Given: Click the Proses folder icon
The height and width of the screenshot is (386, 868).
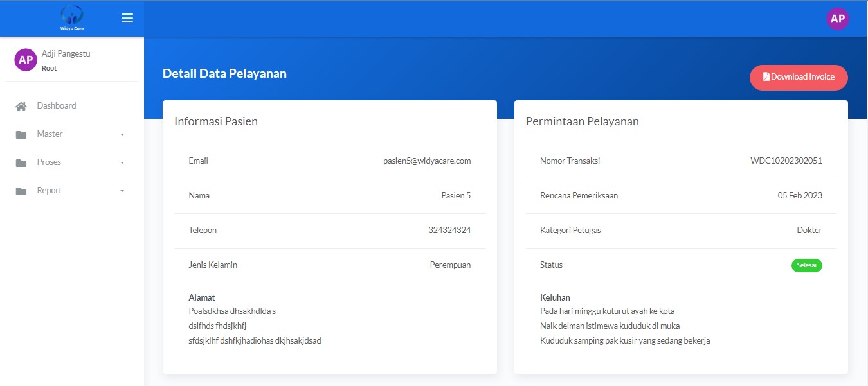Looking at the screenshot, I should coord(21,162).
